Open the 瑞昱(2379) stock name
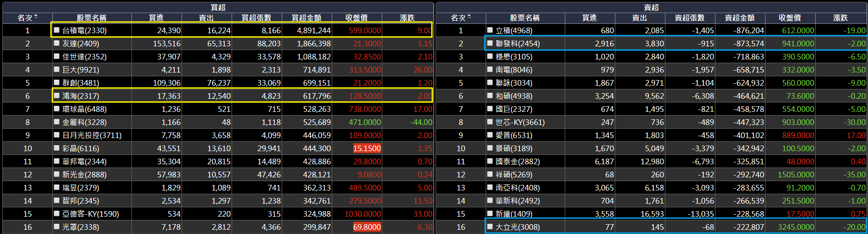Viewport: 868px width, 234px height. 80,188
